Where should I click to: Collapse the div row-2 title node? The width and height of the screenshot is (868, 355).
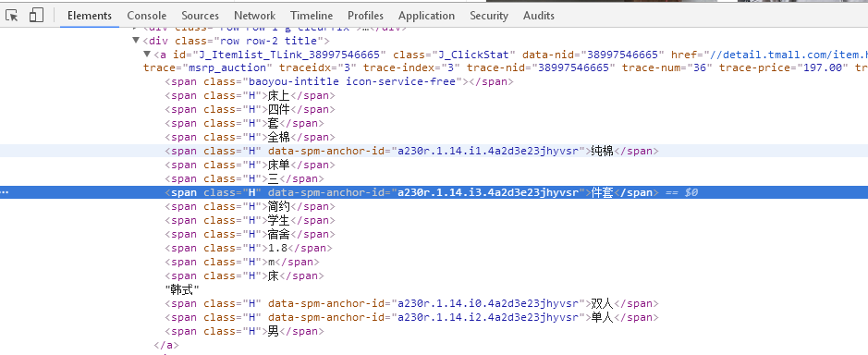(136, 41)
